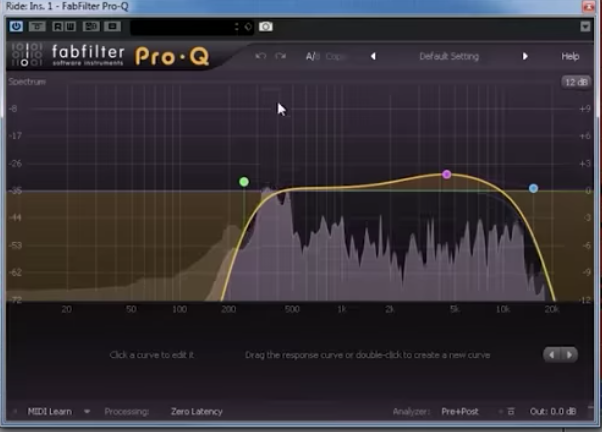Click the analyzer settings icon
The image size is (602, 432).
pyautogui.click(x=511, y=412)
